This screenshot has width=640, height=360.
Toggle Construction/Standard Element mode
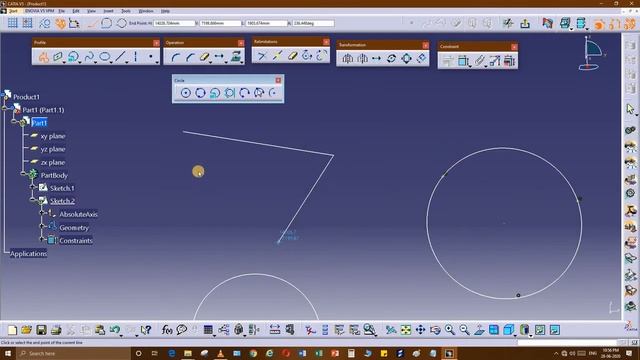click(44, 23)
